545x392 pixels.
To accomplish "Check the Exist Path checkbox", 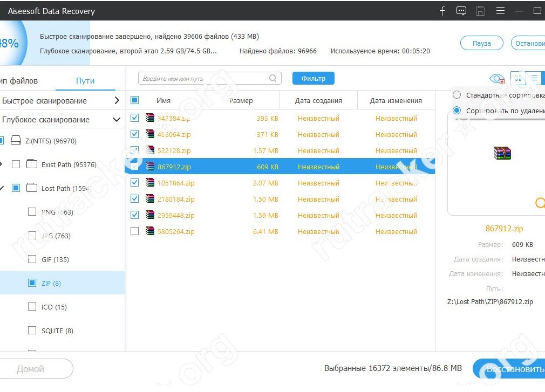I will [16, 164].
